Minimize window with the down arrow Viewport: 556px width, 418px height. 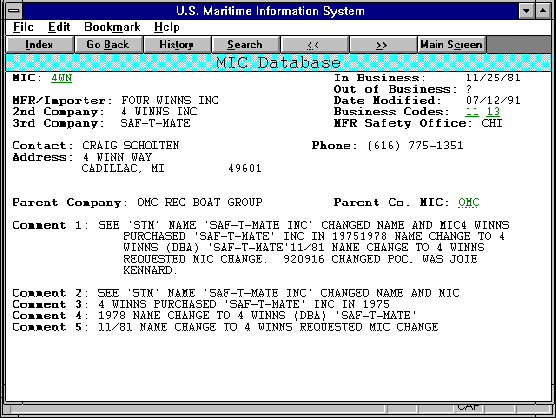(526, 11)
